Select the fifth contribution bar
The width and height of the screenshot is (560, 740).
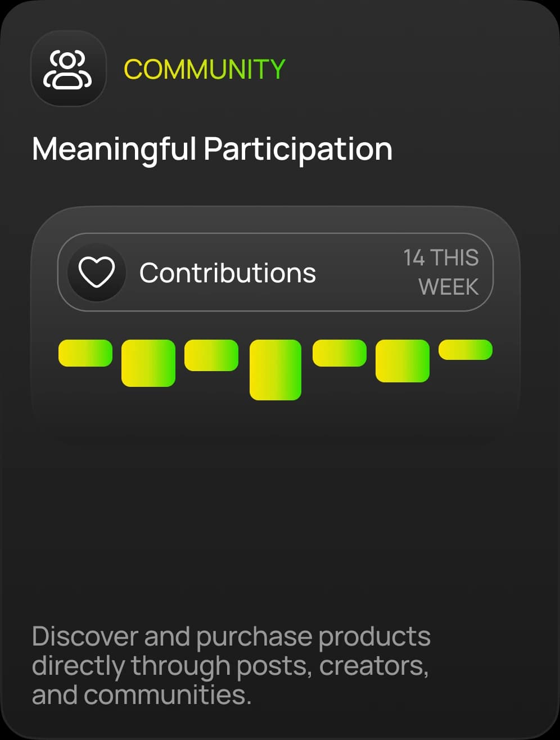coord(340,353)
